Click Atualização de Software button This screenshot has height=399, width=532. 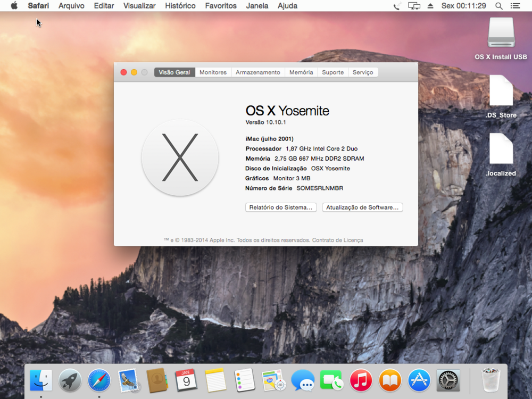pyautogui.click(x=362, y=207)
